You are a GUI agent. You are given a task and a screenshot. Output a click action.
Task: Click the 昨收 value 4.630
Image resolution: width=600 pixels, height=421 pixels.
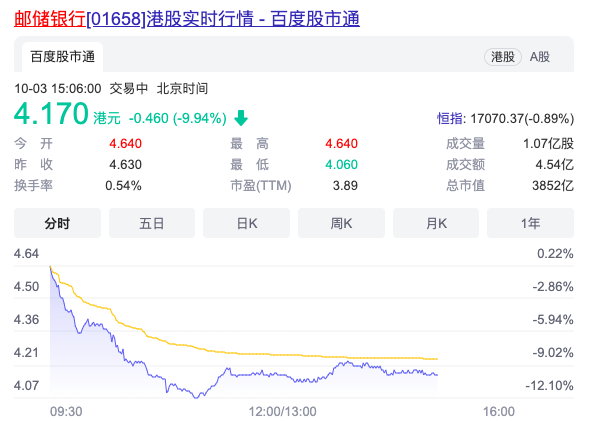tap(126, 165)
